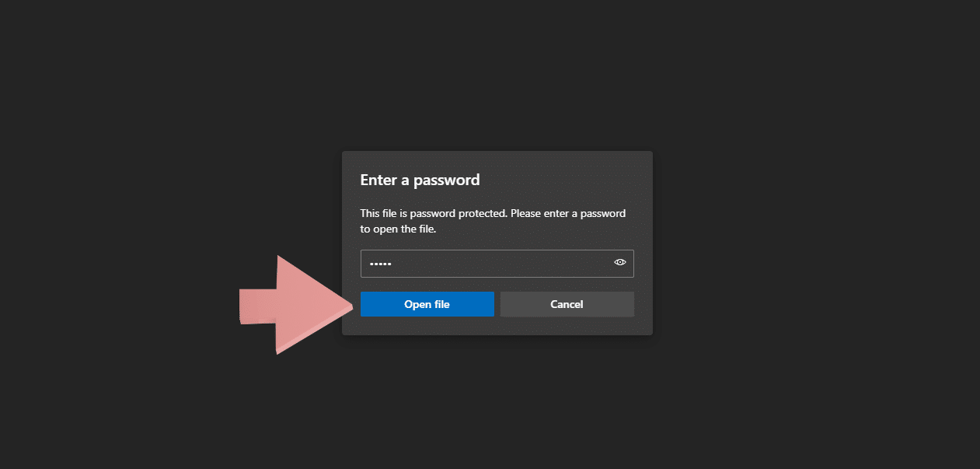
Task: Click the word 'password' in the dialog title
Action: click(447, 180)
